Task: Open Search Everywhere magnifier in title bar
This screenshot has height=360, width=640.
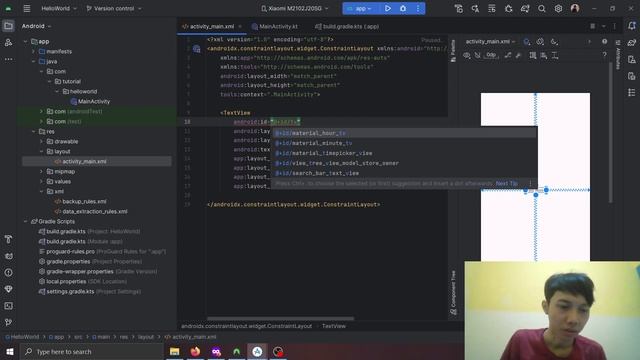Action: click(542, 9)
